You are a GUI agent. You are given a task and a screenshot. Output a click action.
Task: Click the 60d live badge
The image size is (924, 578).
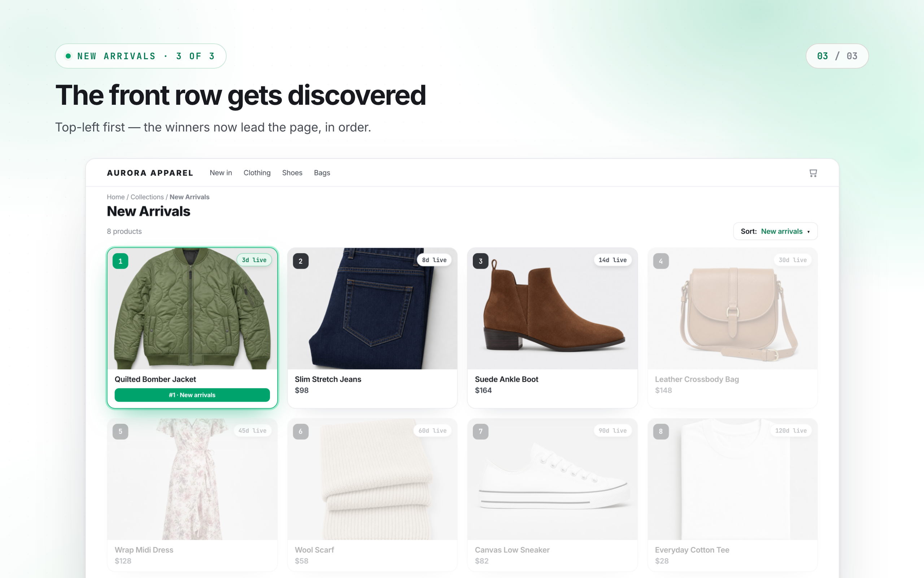click(433, 431)
